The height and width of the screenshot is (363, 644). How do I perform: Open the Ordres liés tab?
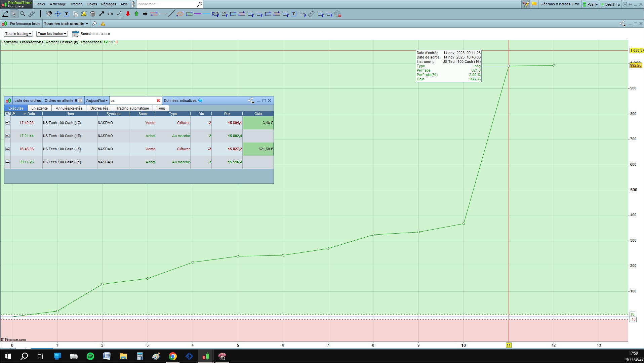tap(99, 108)
